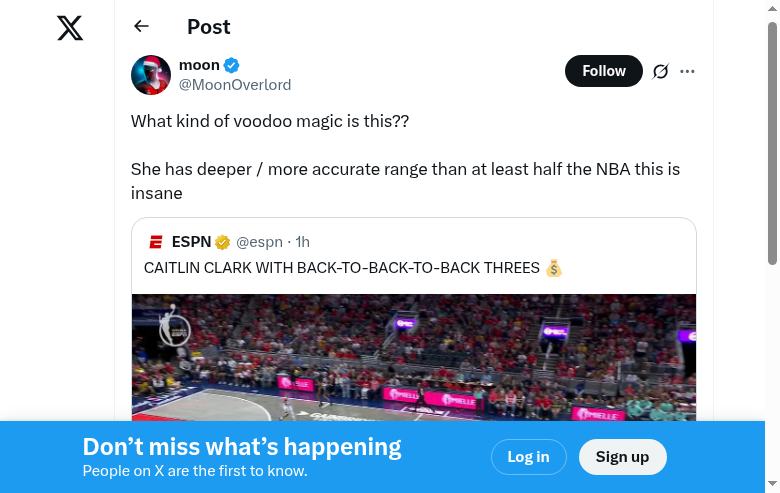Viewport: 780px width, 493px height.
Task: Click the ESPN name in quoted post
Action: point(191,242)
